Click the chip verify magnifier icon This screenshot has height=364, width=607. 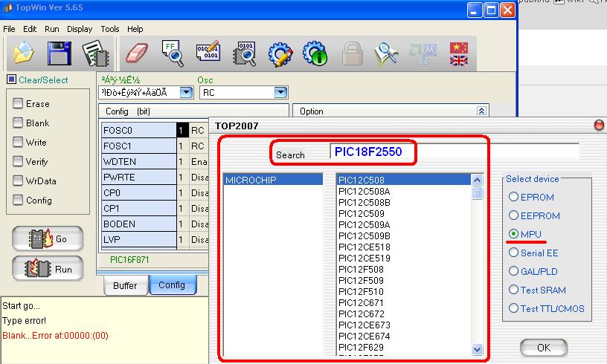244,53
